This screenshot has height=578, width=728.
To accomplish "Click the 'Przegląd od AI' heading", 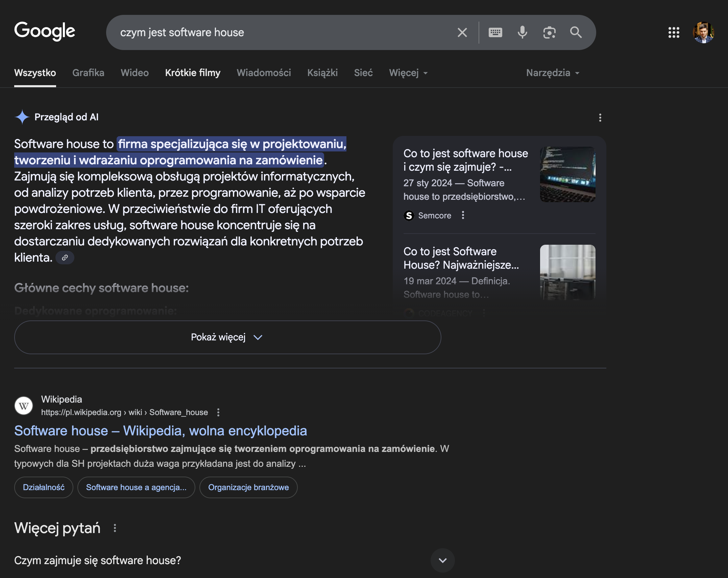I will tap(67, 117).
